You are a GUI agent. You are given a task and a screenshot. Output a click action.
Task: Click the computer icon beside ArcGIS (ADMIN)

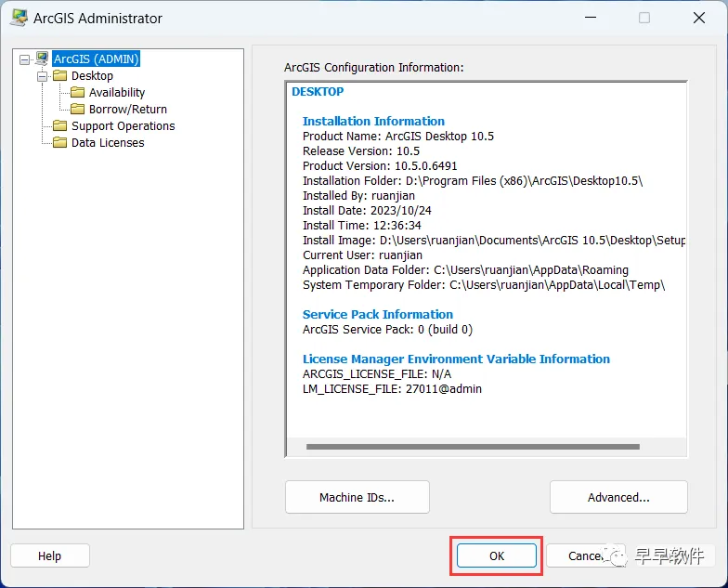click(42, 59)
